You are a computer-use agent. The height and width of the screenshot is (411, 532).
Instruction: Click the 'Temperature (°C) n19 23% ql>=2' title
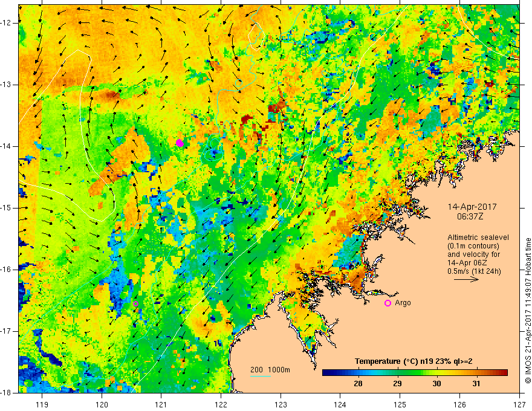(414, 361)
